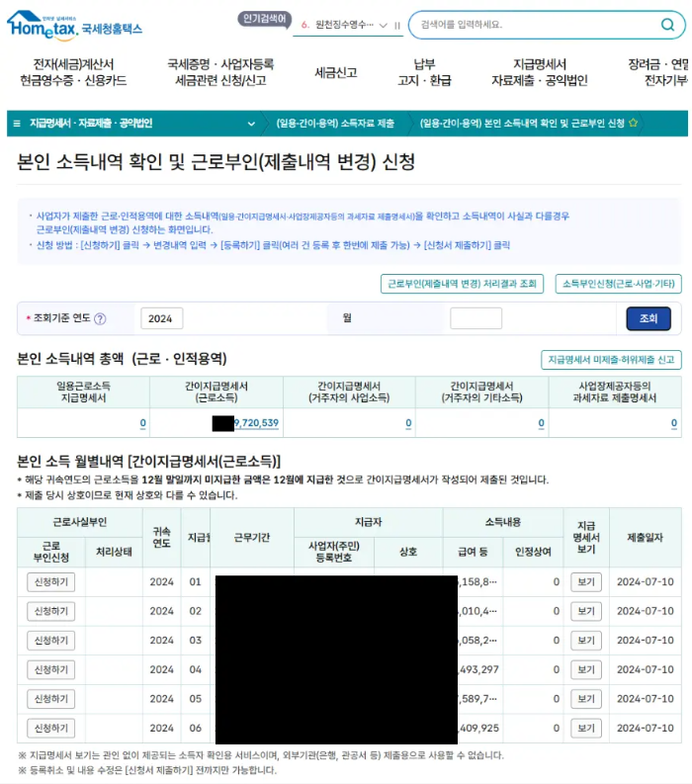This screenshot has width=692, height=784.
Task: Click the 인기검색어 label badge
Action: 265,19
